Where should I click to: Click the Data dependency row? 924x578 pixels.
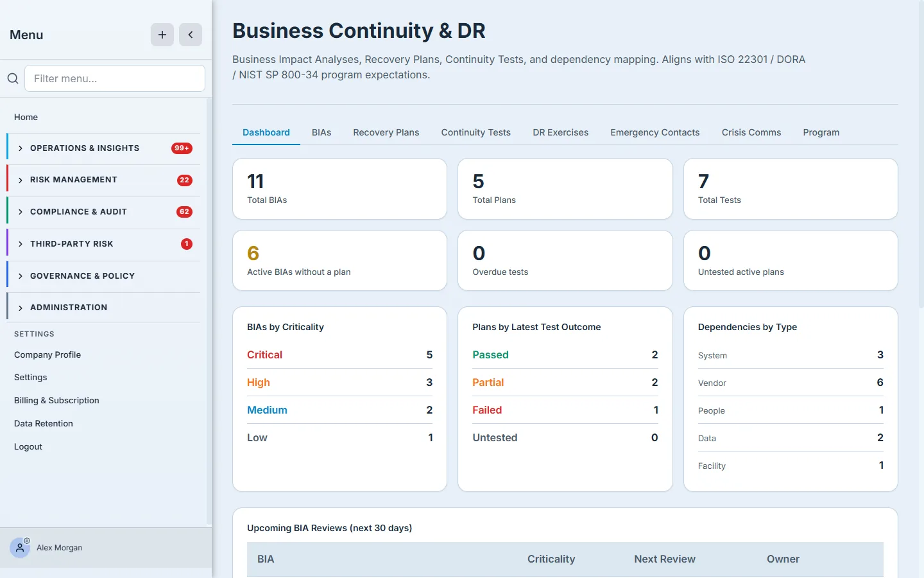(791, 438)
